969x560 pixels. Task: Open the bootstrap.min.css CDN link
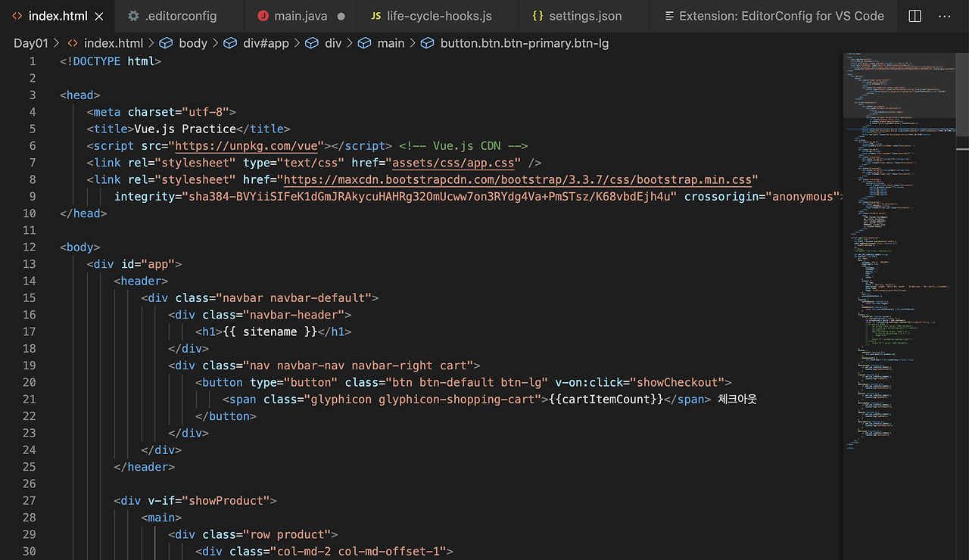pos(518,180)
